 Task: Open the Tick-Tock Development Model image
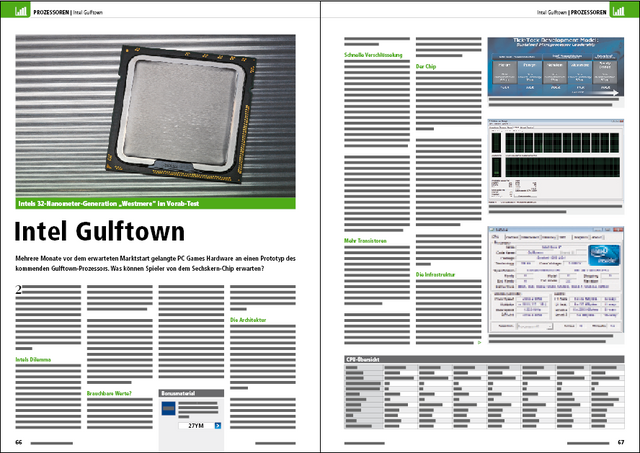(x=556, y=67)
